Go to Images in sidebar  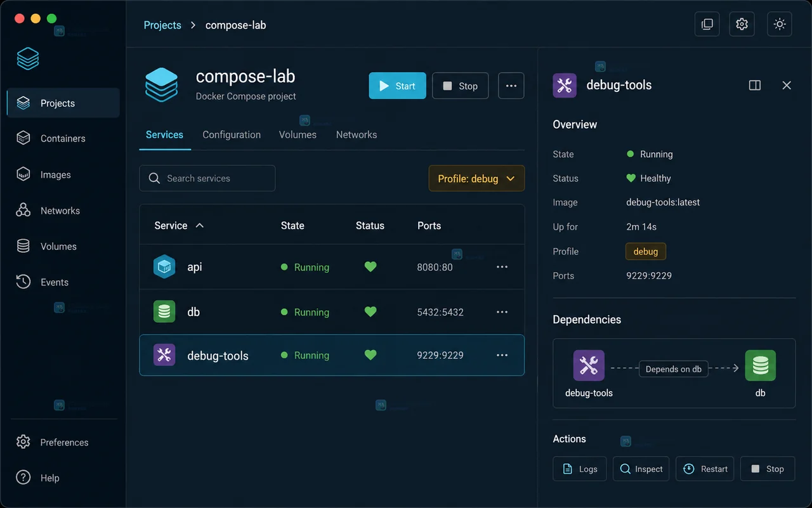(63, 174)
